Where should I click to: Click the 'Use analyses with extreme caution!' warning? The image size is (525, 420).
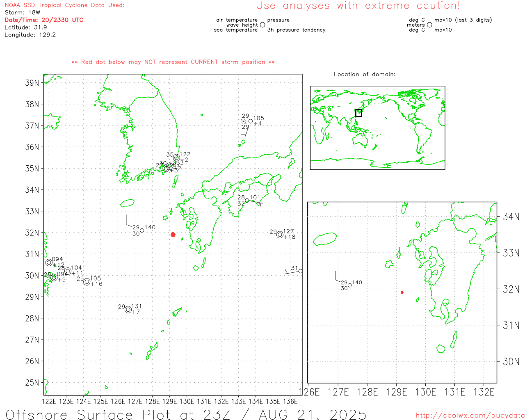[358, 6]
